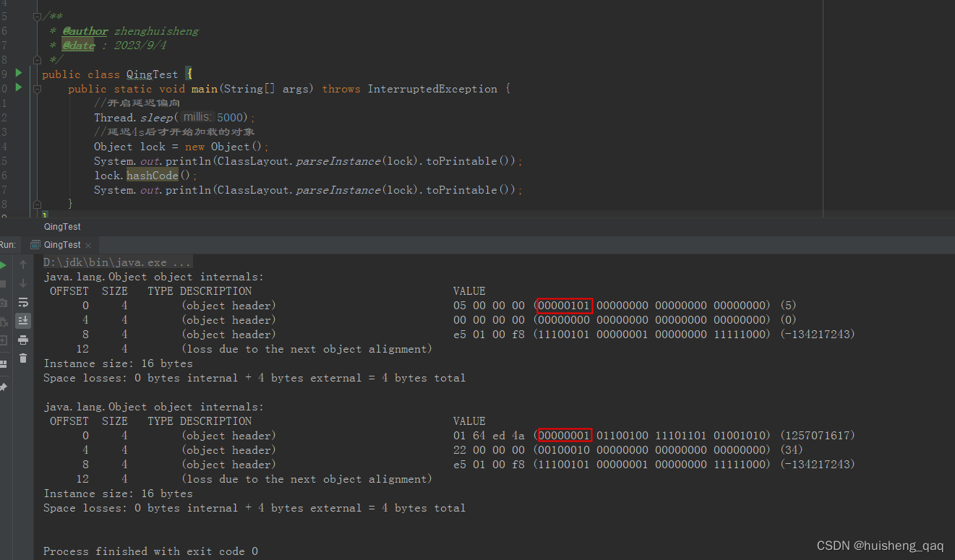This screenshot has width=955, height=560.
Task: Collapse Javadoc comment at its closing fold marker
Action: [36, 60]
